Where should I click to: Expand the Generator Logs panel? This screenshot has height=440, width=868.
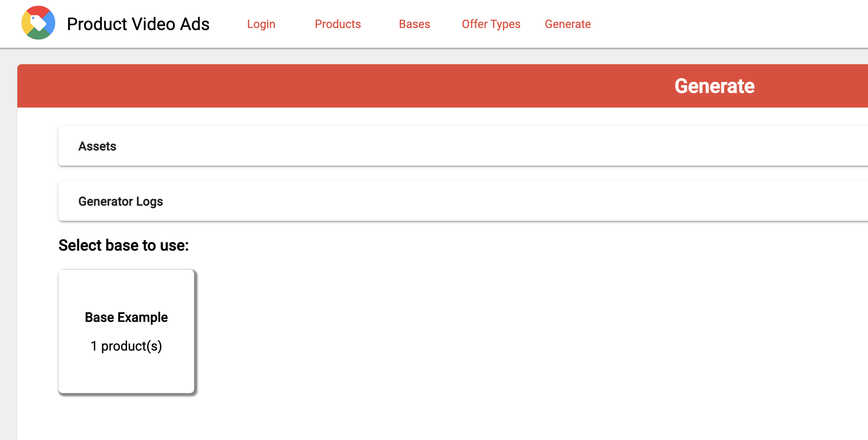click(463, 201)
